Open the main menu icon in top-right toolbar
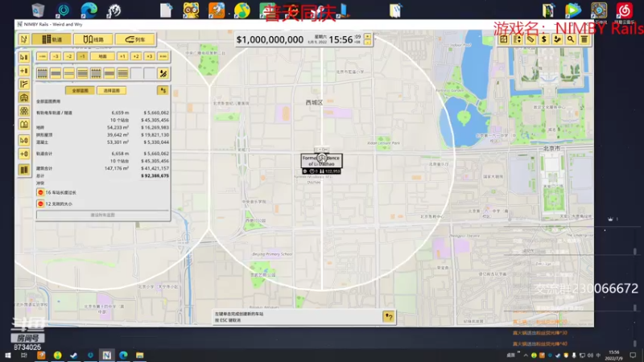This screenshot has width=644, height=362. pos(584,39)
